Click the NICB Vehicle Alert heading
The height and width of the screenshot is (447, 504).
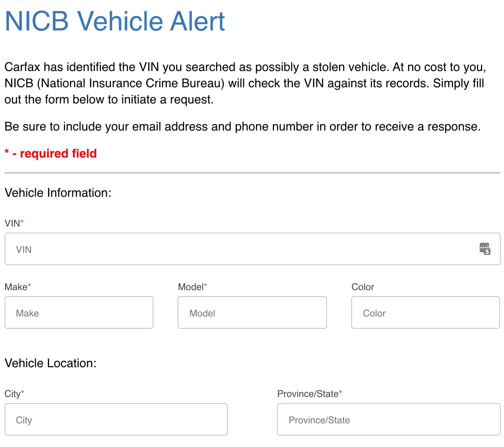(115, 21)
